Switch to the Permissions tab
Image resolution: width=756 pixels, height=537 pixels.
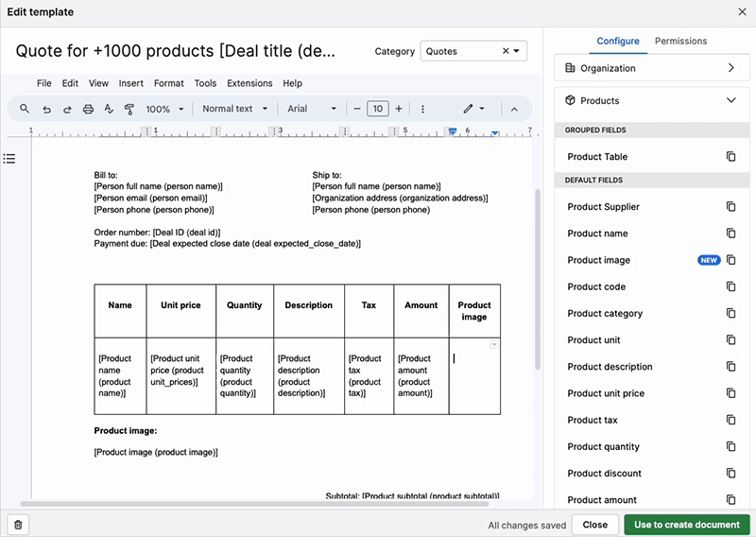[x=680, y=42]
